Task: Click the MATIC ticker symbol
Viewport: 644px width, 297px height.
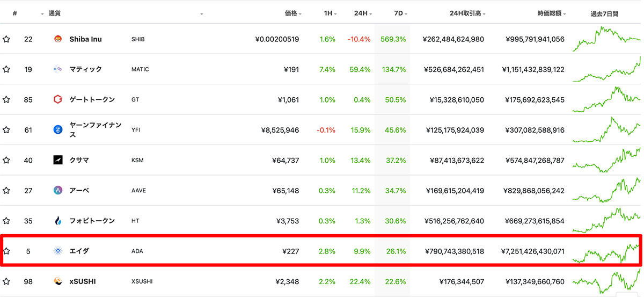Action: pos(140,69)
